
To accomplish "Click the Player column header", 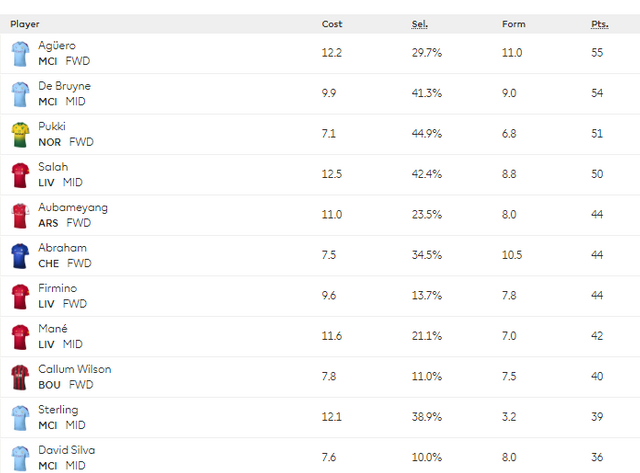I will tap(25, 24).
